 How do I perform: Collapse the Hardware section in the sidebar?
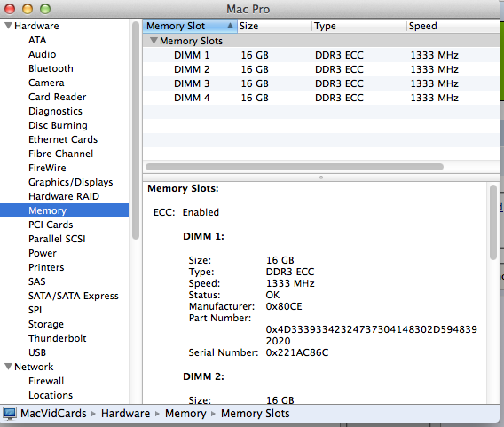9,26
